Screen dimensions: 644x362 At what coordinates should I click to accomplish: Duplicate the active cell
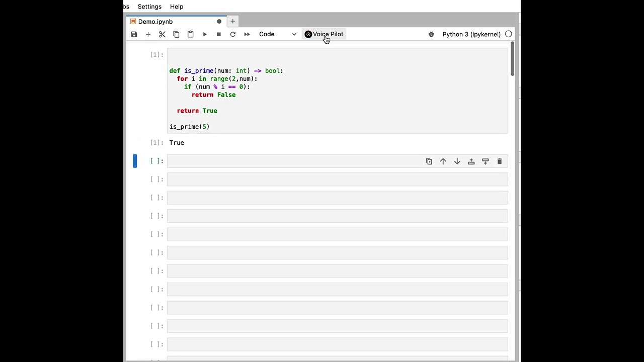[429, 161]
